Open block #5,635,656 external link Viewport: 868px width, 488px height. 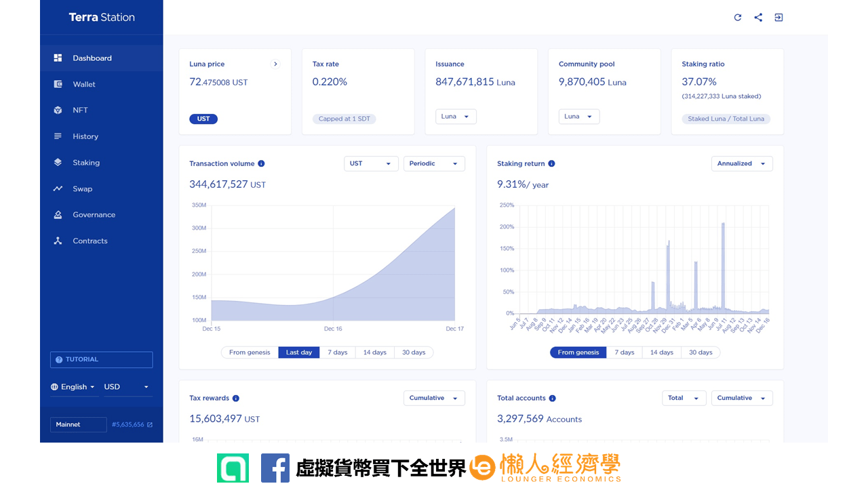coord(132,425)
